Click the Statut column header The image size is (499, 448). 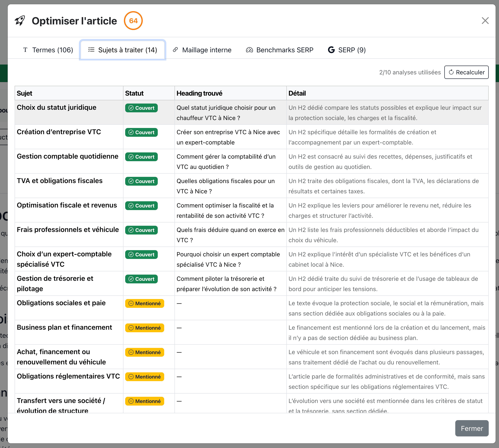click(134, 93)
